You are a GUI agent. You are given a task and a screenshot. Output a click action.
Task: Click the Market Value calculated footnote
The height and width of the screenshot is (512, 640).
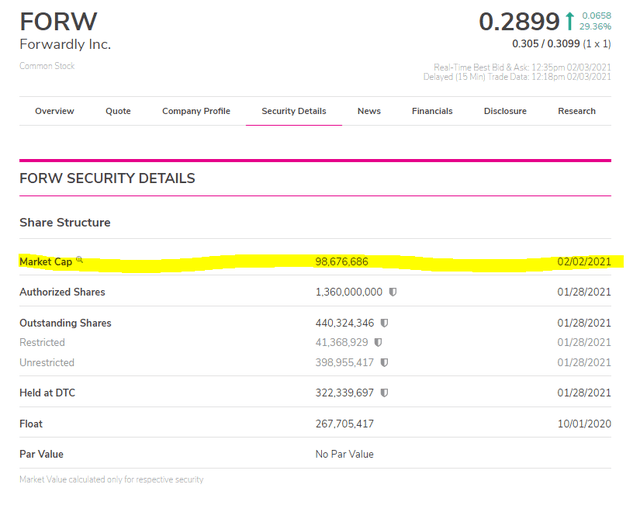tap(111, 479)
